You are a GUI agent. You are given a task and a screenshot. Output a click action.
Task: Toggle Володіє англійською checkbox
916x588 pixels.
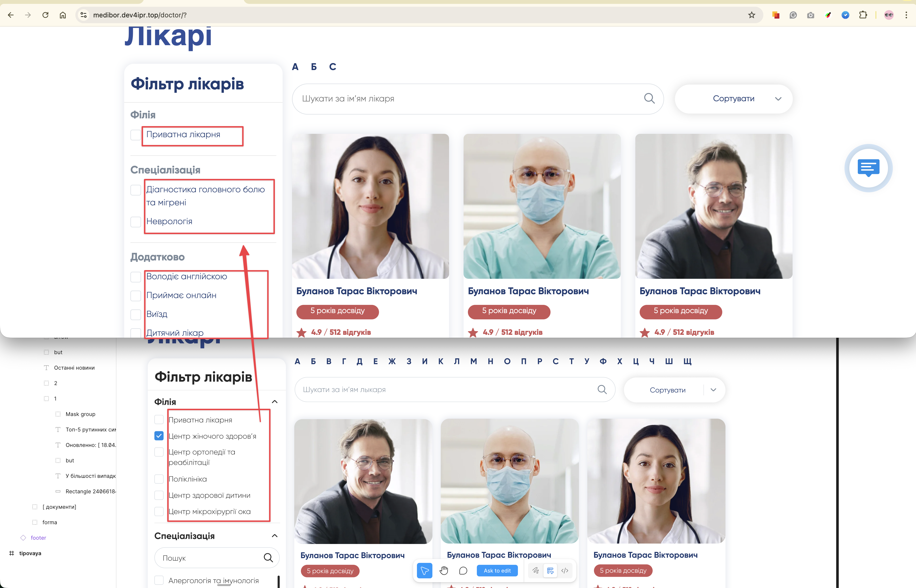[136, 277]
